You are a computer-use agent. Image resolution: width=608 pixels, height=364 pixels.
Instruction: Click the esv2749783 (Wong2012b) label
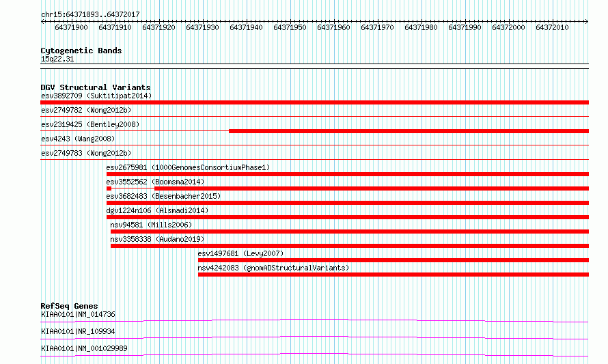86,153
